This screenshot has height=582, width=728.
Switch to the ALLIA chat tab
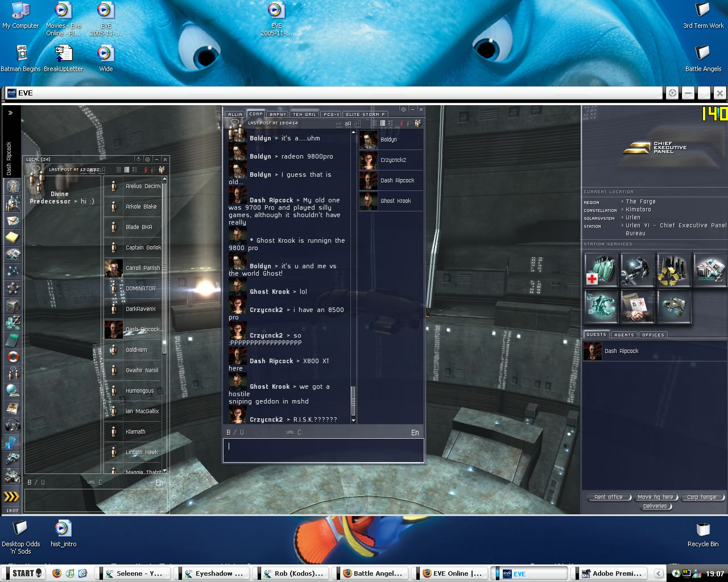pos(235,114)
